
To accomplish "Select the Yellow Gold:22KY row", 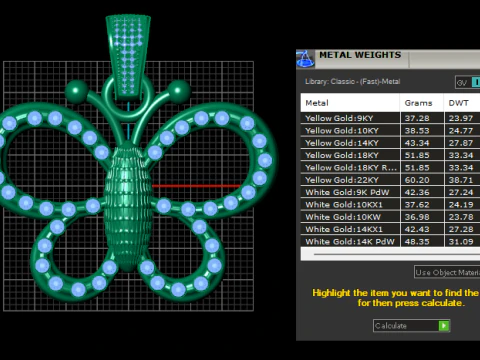I will coord(390,180).
